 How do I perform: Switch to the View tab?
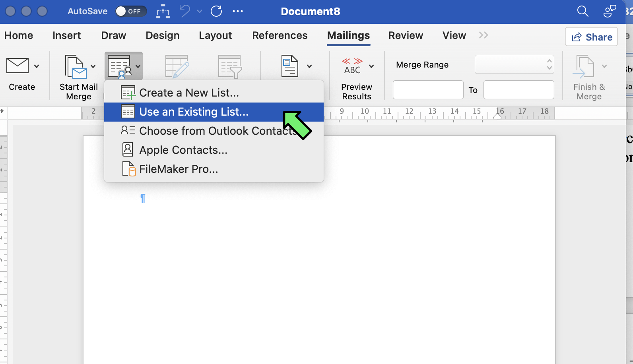[454, 35]
